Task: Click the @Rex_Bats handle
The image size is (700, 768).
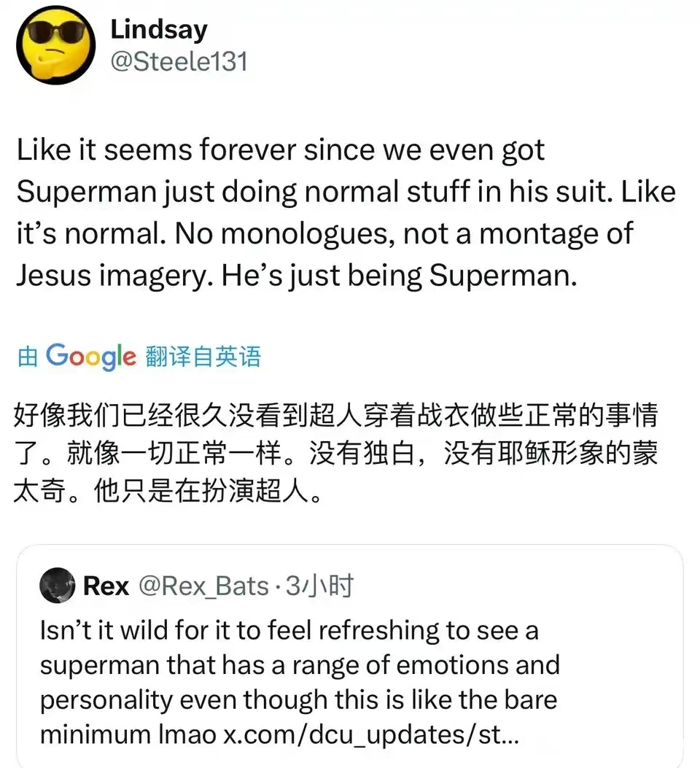Action: click(x=203, y=586)
